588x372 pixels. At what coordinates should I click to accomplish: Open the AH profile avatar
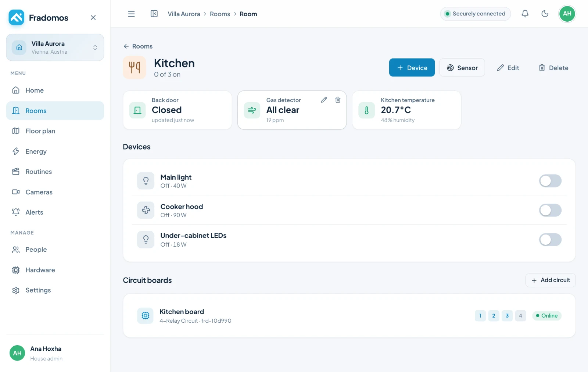(x=567, y=14)
